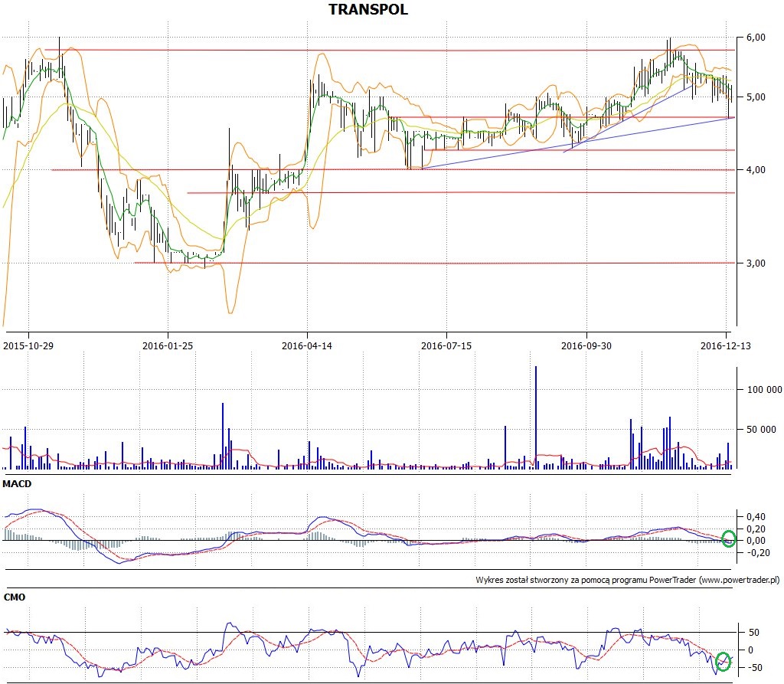The height and width of the screenshot is (684, 784).
Task: Select the MACD 0,20 axis value
Action: tap(756, 529)
